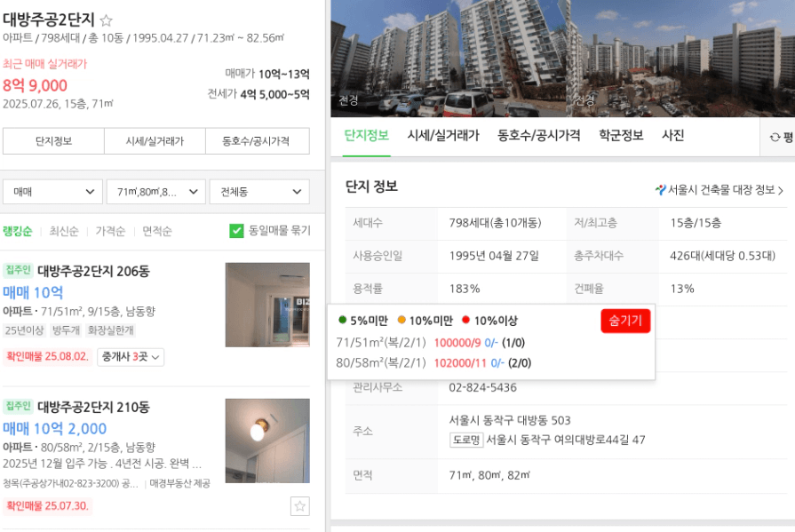This screenshot has width=795, height=532.
Task: Open the 206동 listing room photo thumbnail
Action: coord(267,305)
